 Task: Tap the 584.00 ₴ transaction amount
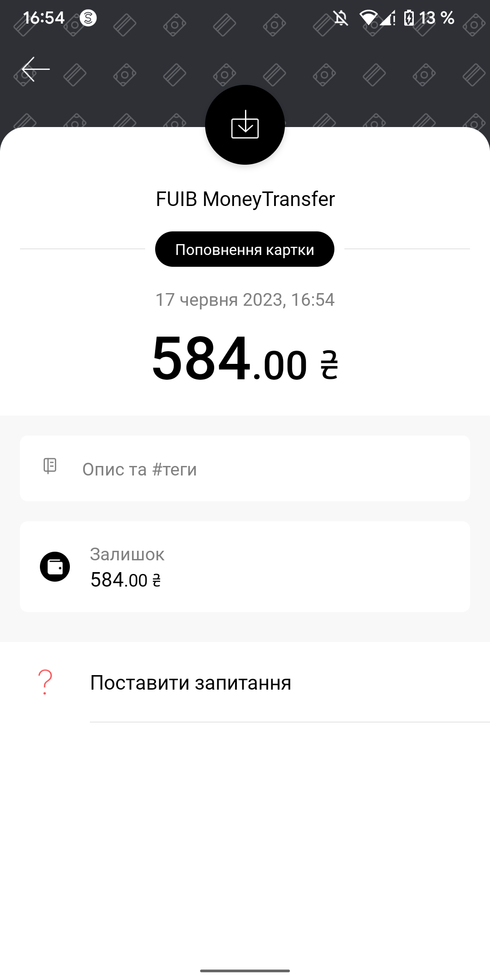coord(245,359)
